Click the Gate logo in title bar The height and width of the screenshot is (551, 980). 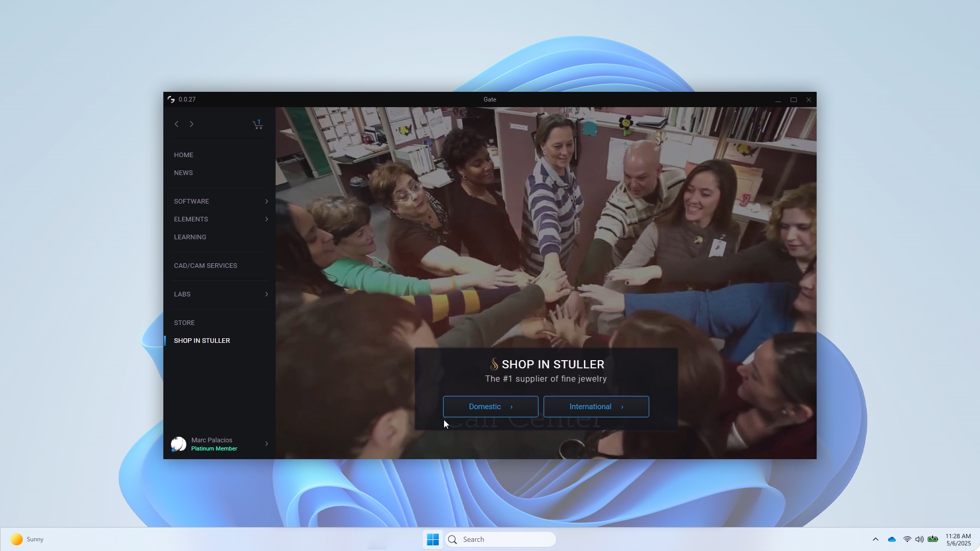click(171, 99)
